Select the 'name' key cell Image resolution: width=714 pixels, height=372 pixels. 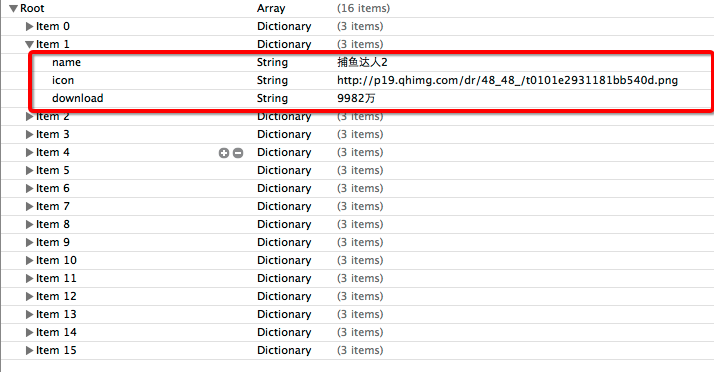(x=66, y=62)
